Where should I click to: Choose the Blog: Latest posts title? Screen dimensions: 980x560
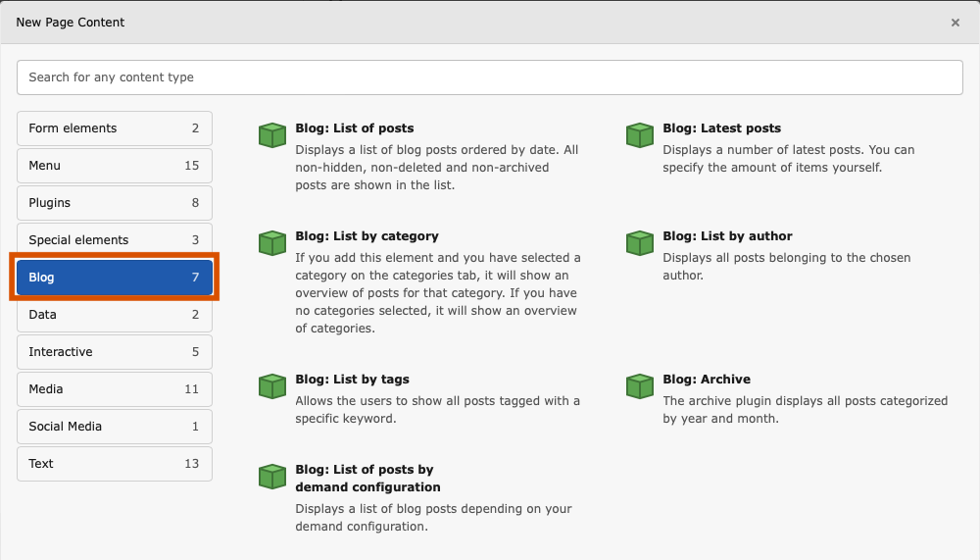tap(722, 128)
